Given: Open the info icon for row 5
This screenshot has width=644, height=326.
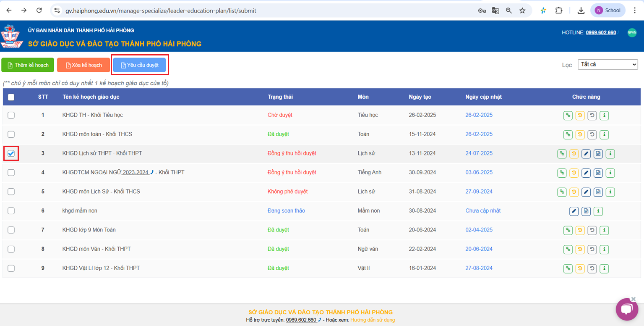Looking at the screenshot, I should click(x=610, y=192).
